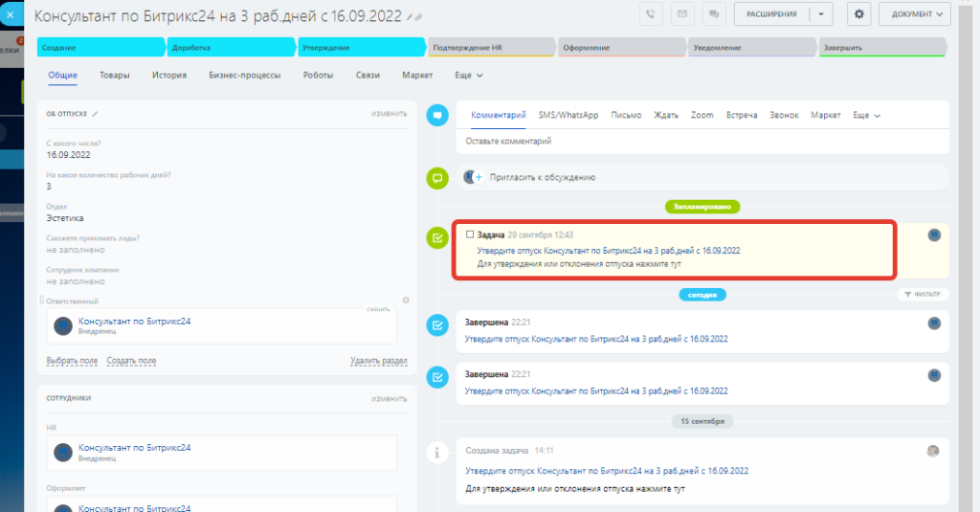Image resolution: width=980 pixels, height=512 pixels.
Task: Click the green task icon in planned section
Action: tap(437, 237)
